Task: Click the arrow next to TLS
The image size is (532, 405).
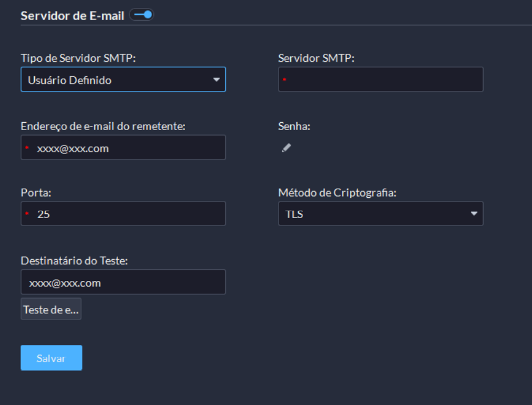Action: pyautogui.click(x=474, y=214)
